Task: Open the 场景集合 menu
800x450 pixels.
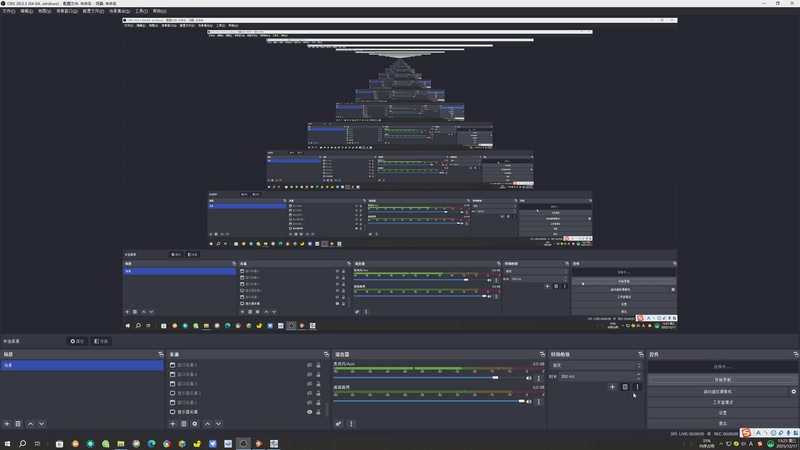Action: coord(119,11)
